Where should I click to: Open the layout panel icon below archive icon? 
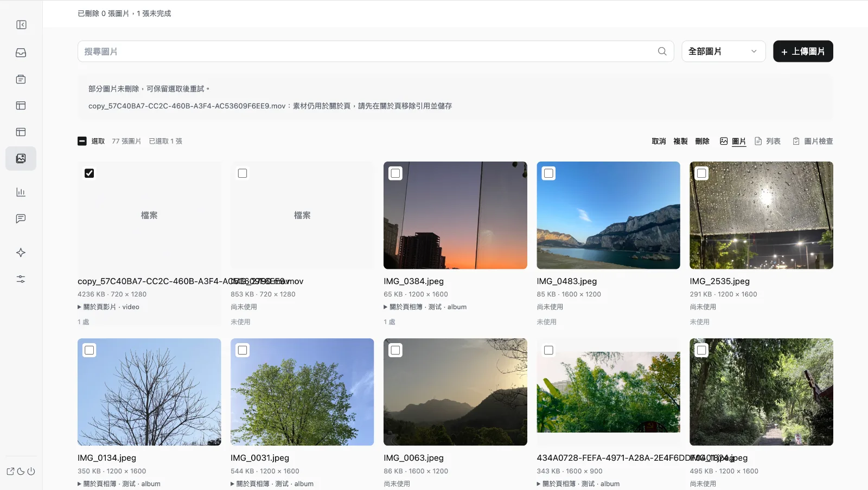point(21,106)
